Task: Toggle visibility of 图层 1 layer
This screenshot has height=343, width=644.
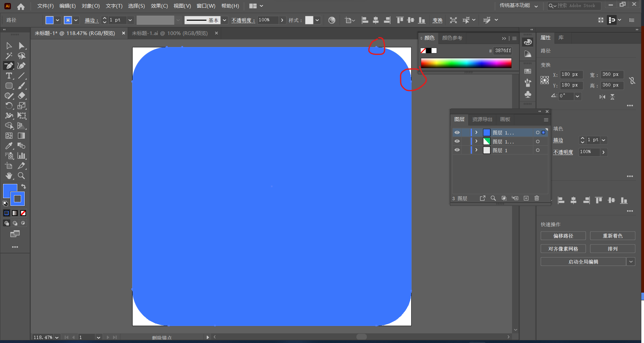Action: pos(457,150)
